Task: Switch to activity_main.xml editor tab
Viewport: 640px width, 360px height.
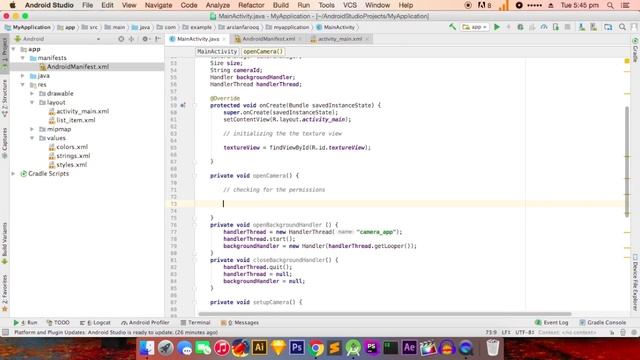Action: point(340,39)
